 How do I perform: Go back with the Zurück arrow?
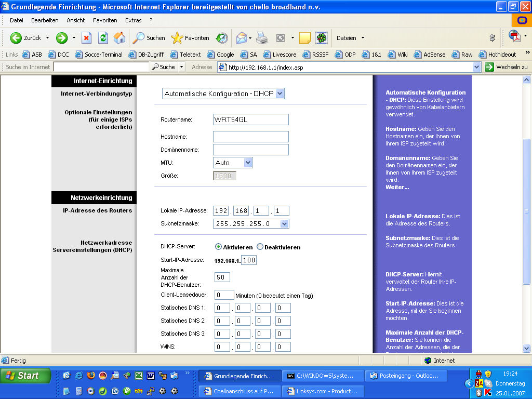25,38
